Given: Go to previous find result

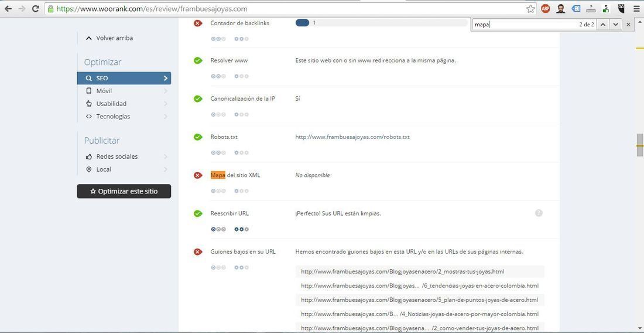Looking at the screenshot, I should (x=603, y=25).
